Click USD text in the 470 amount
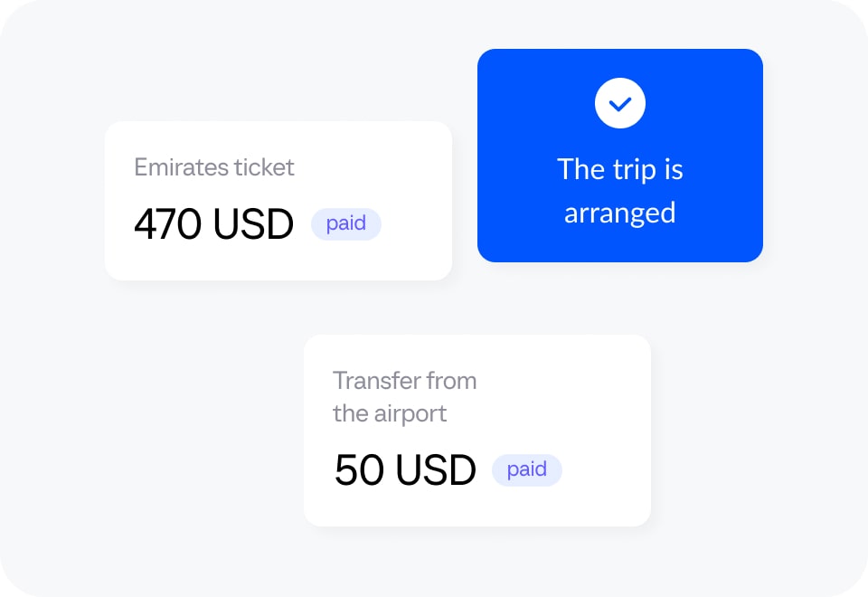This screenshot has height=597, width=868. click(253, 224)
